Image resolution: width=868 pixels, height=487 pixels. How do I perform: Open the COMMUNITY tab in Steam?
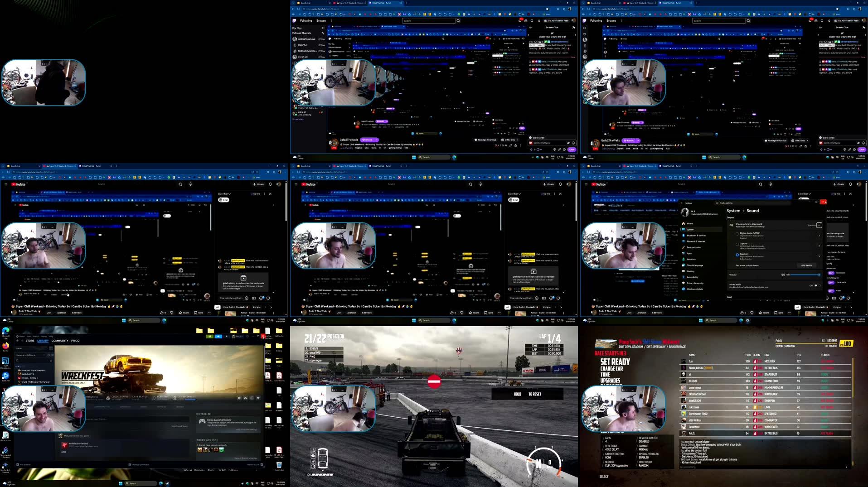60,341
